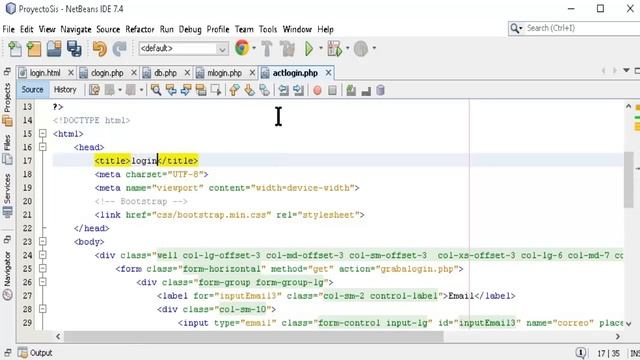The image size is (640, 360).
Task: Click Clean and Build Project icon
Action: (x=288, y=49)
